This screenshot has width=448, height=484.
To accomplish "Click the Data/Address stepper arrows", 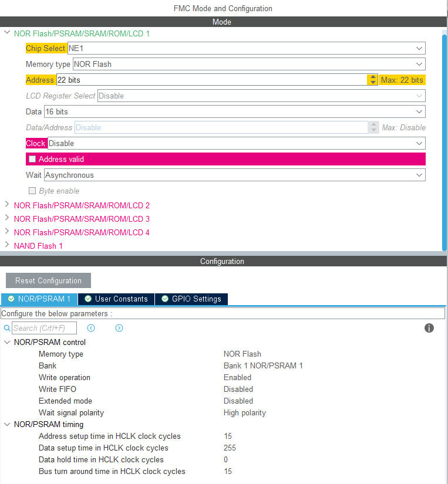I will (x=373, y=127).
